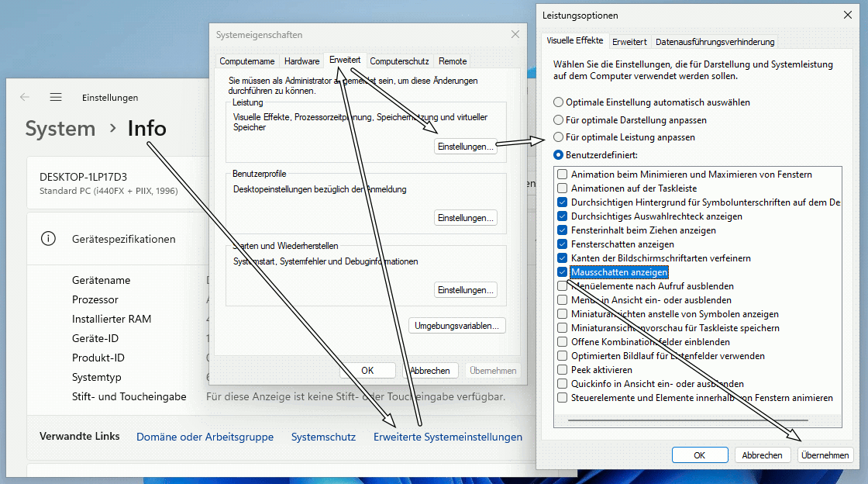The width and height of the screenshot is (868, 484).
Task: Click the Umgebungsvariablen button
Action: (x=456, y=326)
